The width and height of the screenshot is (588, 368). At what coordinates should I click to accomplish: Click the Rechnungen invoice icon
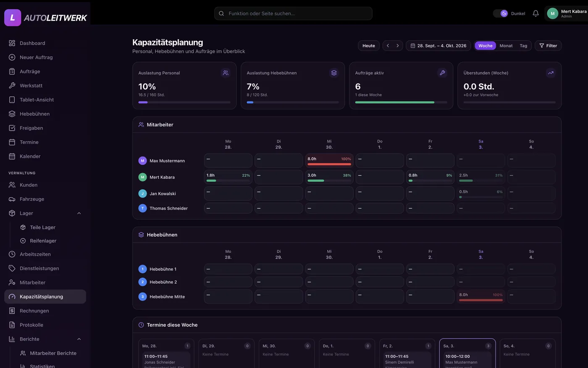tap(12, 311)
